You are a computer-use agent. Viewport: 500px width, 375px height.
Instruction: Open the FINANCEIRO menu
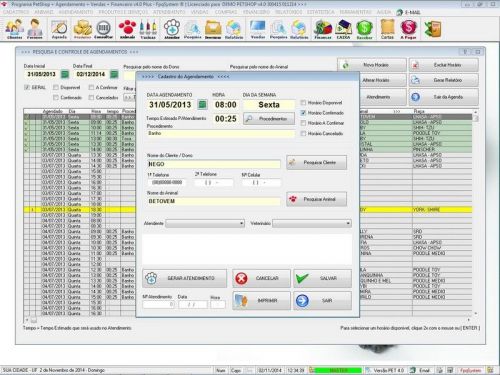[x=256, y=12]
